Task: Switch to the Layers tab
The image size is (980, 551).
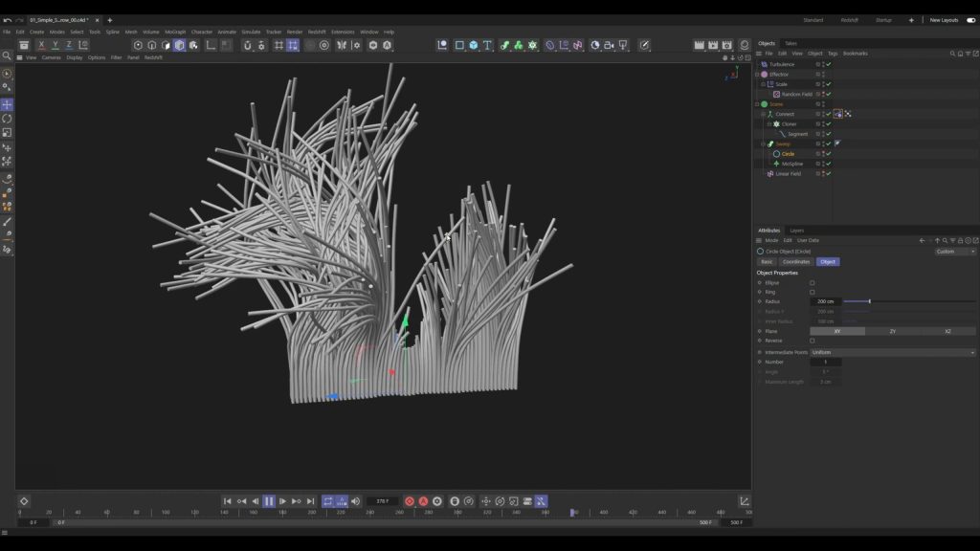Action: click(x=796, y=231)
